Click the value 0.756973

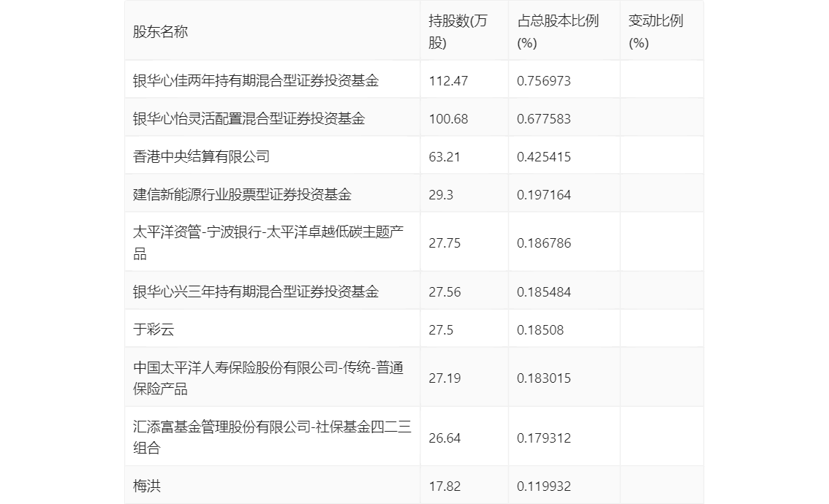pos(543,81)
